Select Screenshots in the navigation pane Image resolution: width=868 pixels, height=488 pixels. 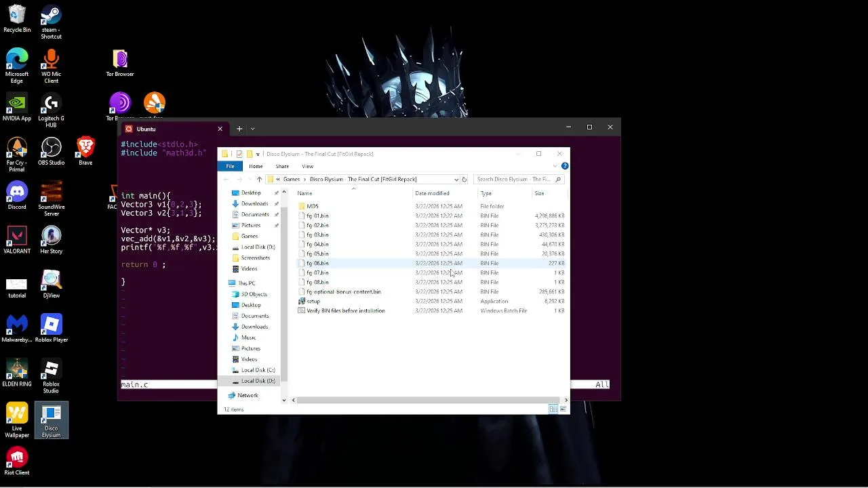256,258
